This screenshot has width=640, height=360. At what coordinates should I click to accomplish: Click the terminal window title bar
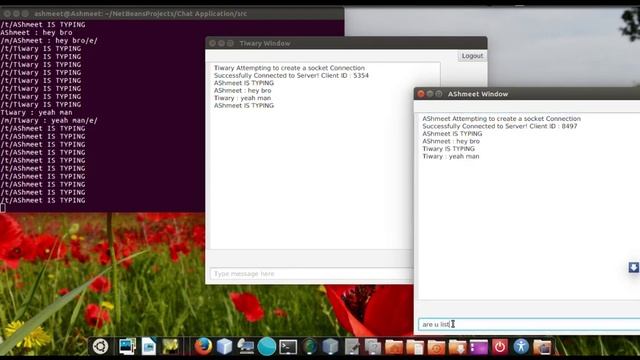(x=172, y=13)
